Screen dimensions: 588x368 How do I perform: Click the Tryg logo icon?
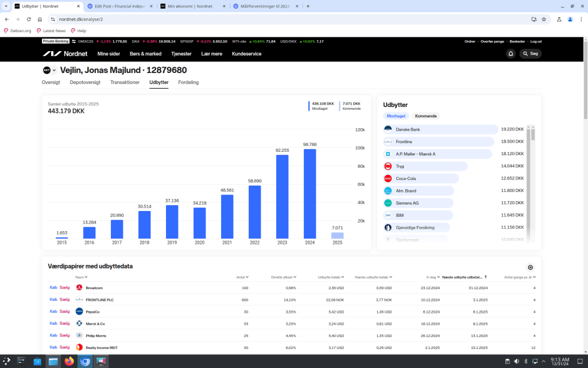click(x=388, y=166)
